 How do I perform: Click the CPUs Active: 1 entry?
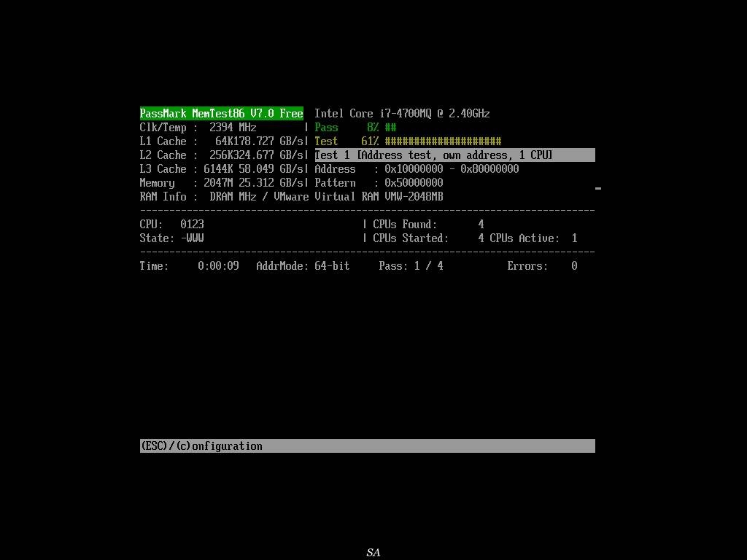click(x=533, y=238)
